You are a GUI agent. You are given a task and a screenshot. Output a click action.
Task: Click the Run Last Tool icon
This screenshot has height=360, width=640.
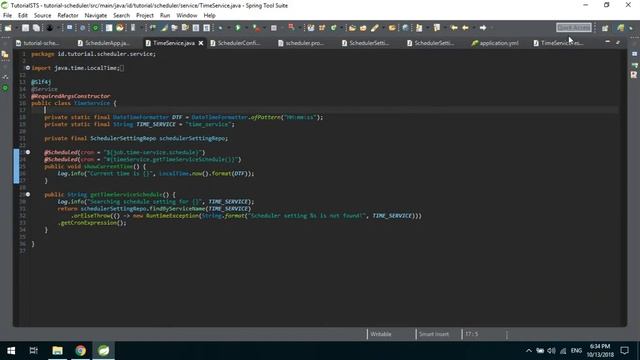[256, 28]
